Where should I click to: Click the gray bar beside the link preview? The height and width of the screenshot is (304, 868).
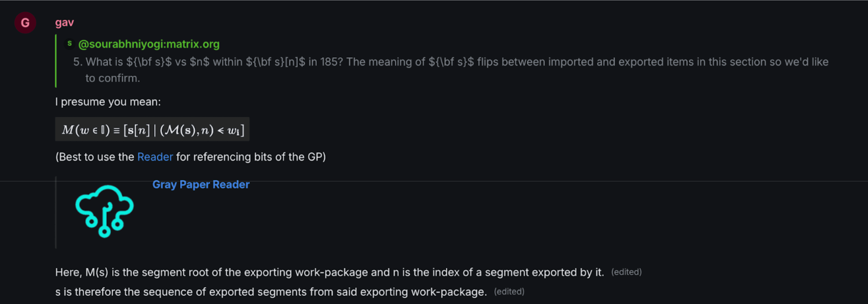(56, 212)
